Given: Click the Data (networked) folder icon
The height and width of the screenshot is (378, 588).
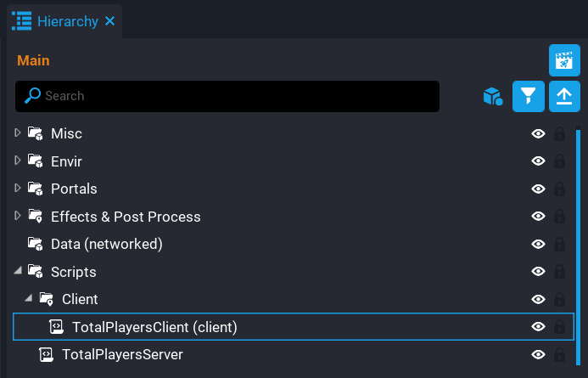Looking at the screenshot, I should coord(36,244).
